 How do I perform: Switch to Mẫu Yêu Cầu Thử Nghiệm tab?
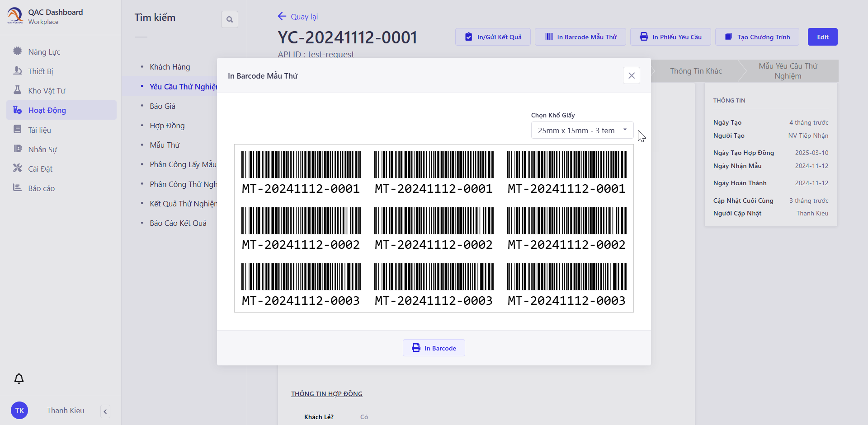788,71
